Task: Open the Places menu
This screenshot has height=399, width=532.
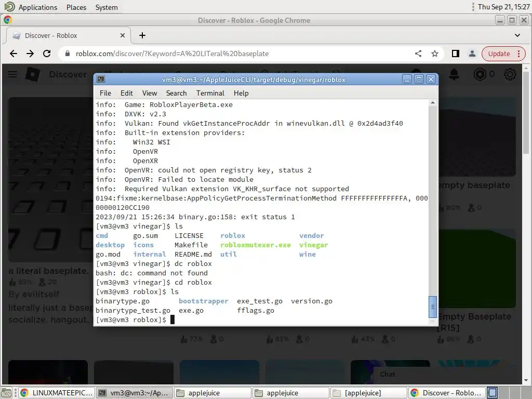Action: (x=76, y=7)
